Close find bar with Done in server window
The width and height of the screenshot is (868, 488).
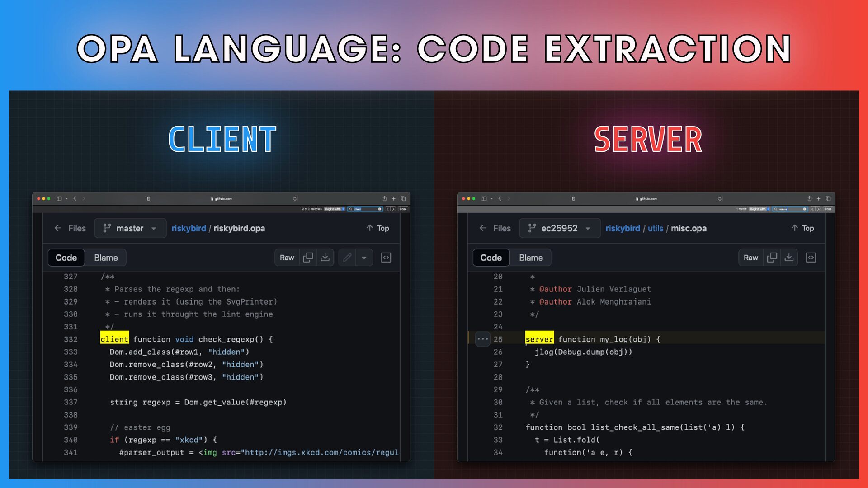(x=828, y=209)
